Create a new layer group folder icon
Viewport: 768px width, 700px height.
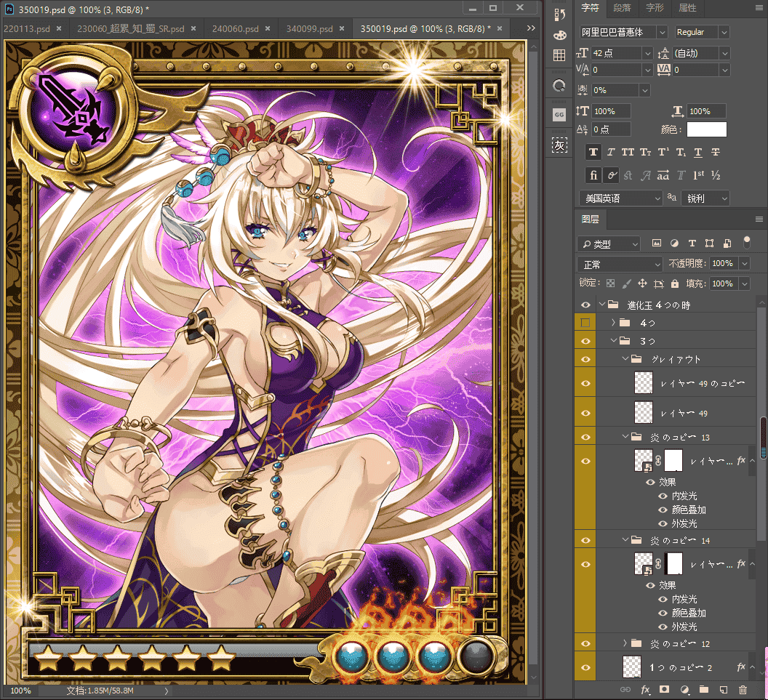point(704,689)
